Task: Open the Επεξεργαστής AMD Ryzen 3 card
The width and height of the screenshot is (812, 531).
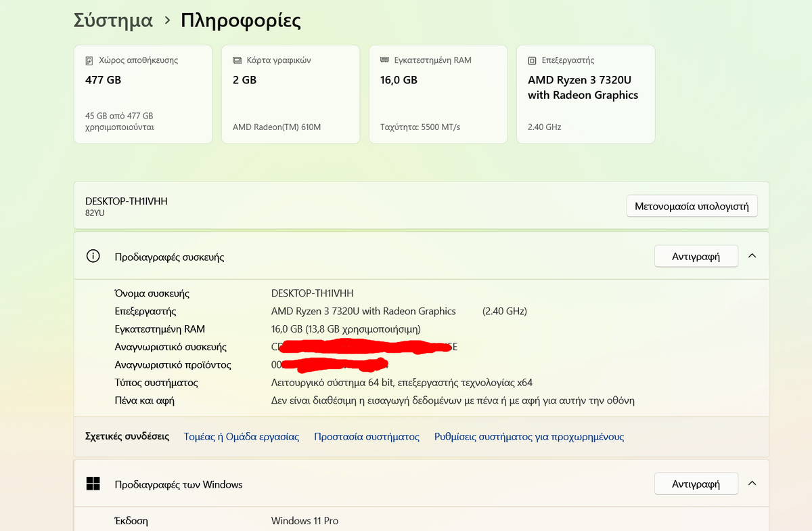Action: click(585, 94)
